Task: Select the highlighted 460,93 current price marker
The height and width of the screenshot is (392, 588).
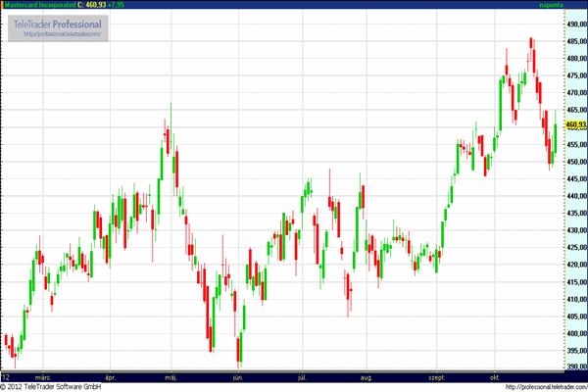Action: click(x=575, y=125)
